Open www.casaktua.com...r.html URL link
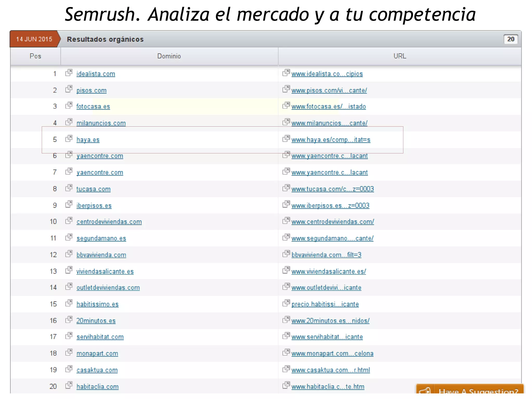This screenshot has height=399, width=532. [x=331, y=370]
